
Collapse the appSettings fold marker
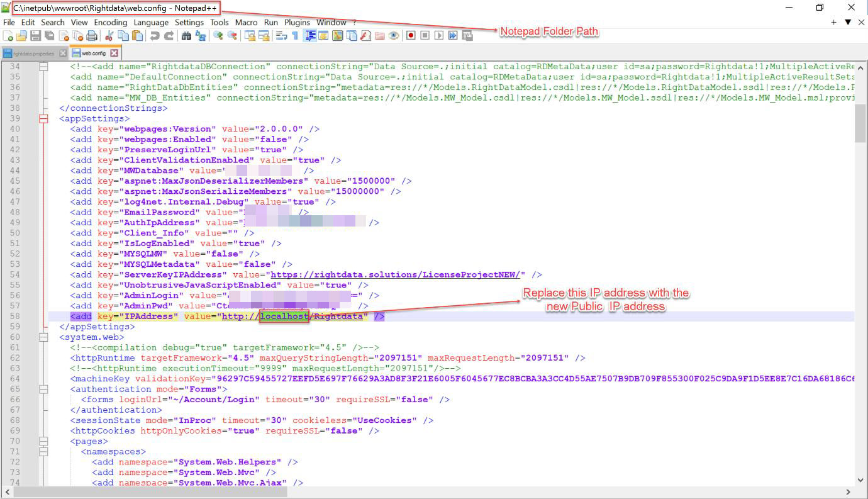pos(43,118)
